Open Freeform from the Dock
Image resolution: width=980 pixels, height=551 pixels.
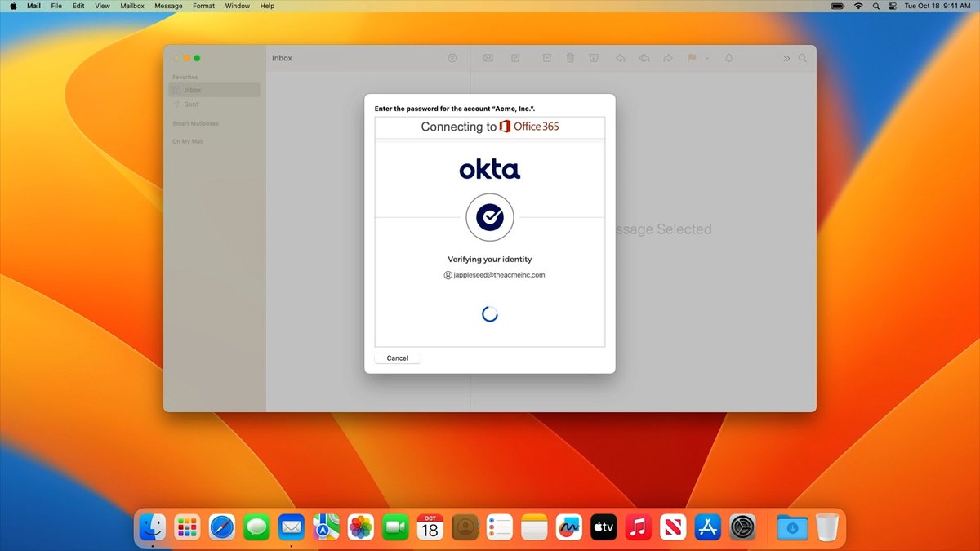(569, 527)
